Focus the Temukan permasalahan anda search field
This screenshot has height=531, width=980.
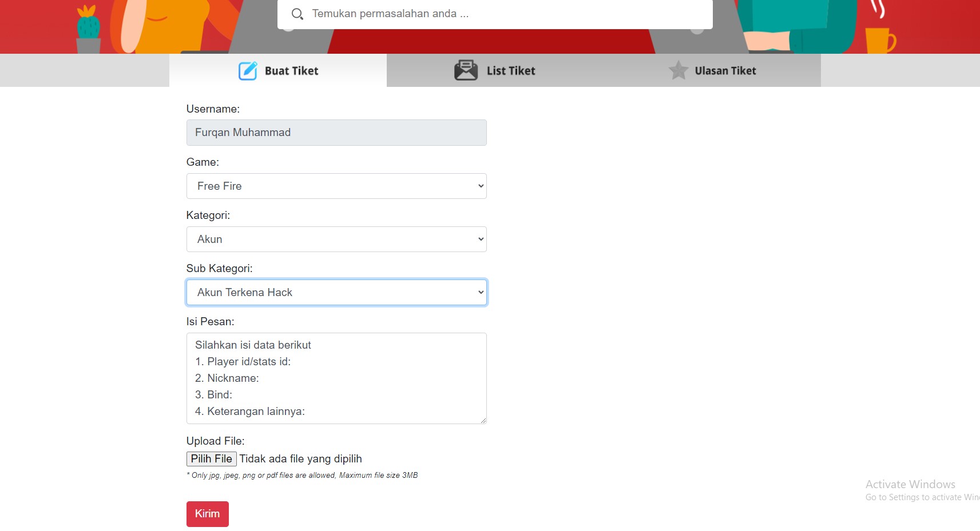(495, 14)
